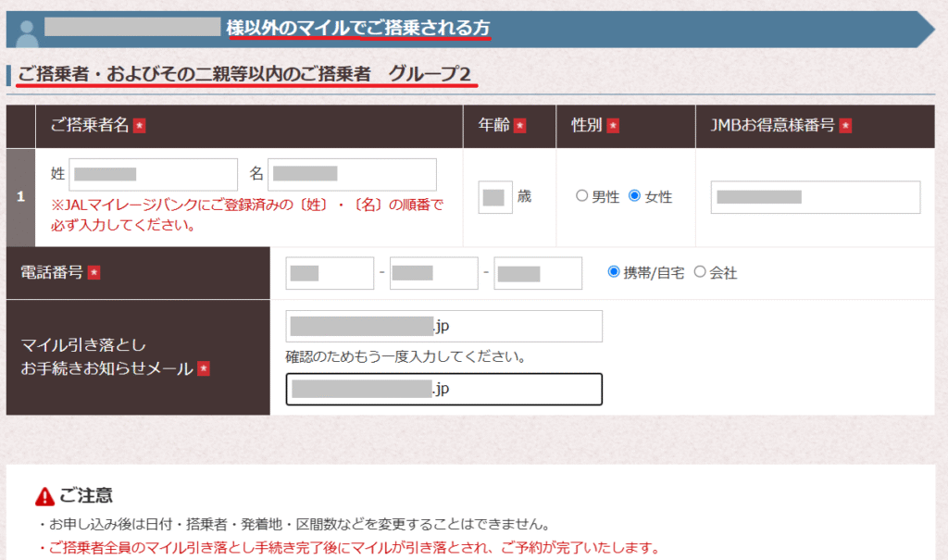This screenshot has height=560, width=948.
Task: Click the email confirmation re-entry field
Action: pos(443,390)
